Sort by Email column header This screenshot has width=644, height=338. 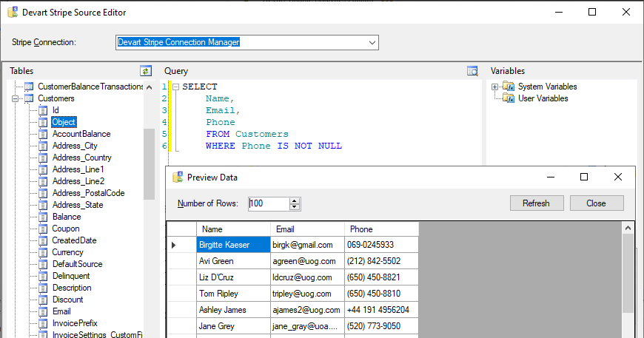[x=307, y=229]
